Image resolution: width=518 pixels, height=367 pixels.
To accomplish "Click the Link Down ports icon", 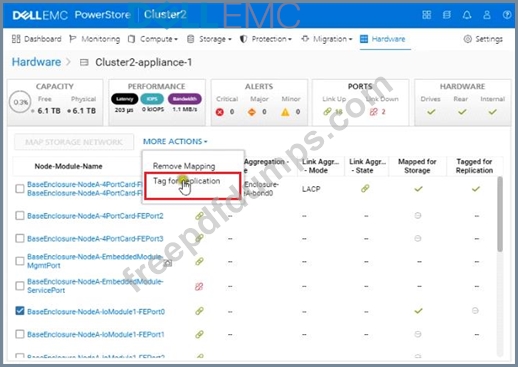I will (x=373, y=112).
